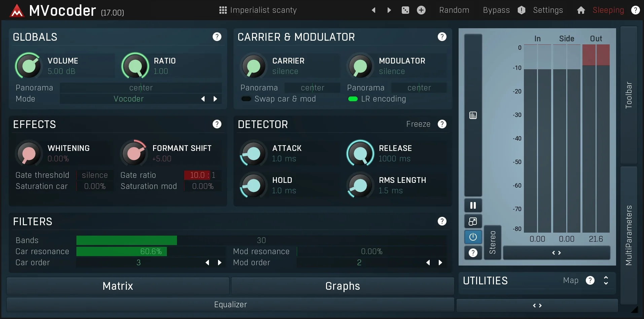The width and height of the screenshot is (644, 319).
Task: Toggle Bypass on
Action: [496, 10]
